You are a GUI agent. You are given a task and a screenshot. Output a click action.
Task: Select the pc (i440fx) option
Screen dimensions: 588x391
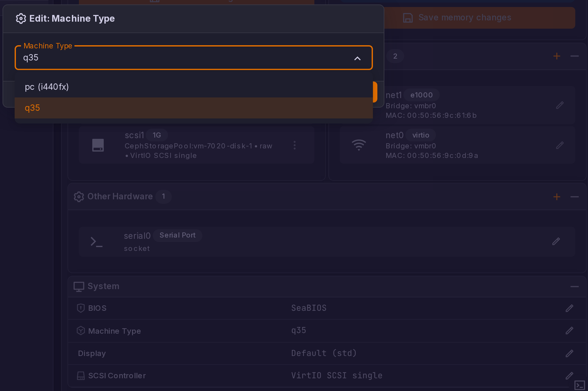pyautogui.click(x=193, y=87)
